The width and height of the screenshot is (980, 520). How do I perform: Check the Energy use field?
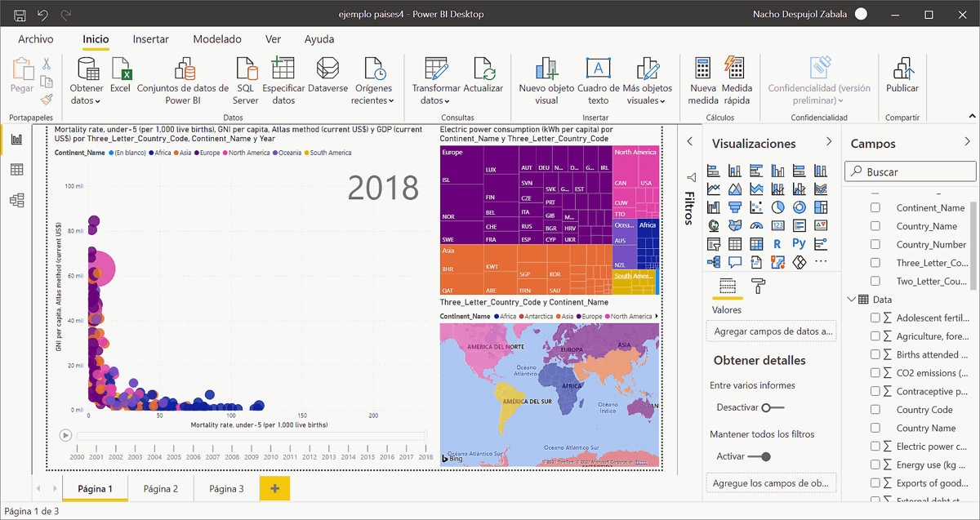click(x=875, y=464)
